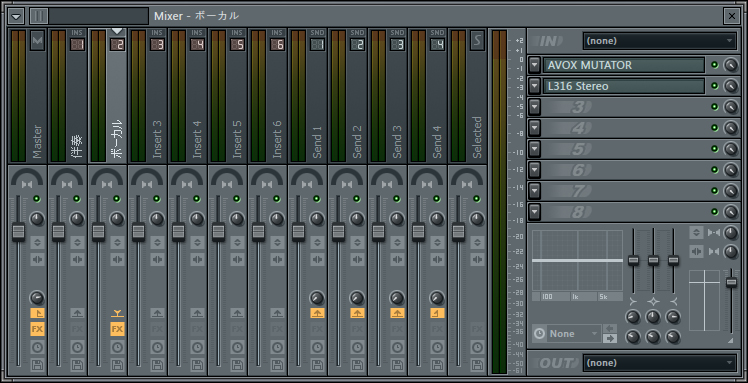Screen dimensions: 748x383
Task: Mute Send 1 track using its green LED
Action: (x=317, y=199)
